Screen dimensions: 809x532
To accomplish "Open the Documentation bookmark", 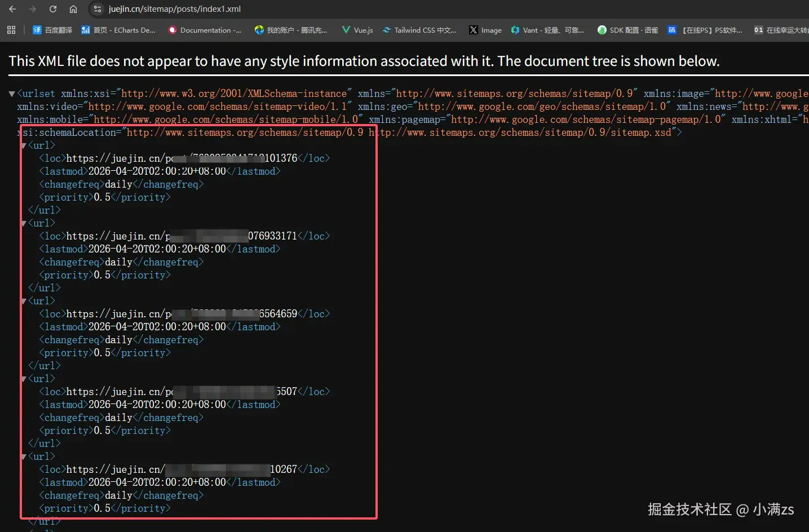I will (205, 30).
